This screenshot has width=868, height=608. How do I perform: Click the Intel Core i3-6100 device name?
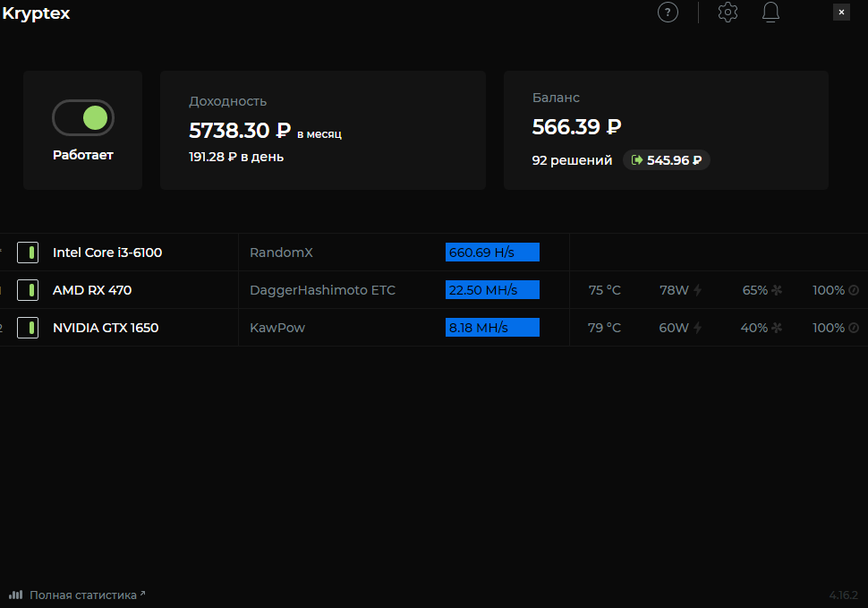pyautogui.click(x=107, y=253)
